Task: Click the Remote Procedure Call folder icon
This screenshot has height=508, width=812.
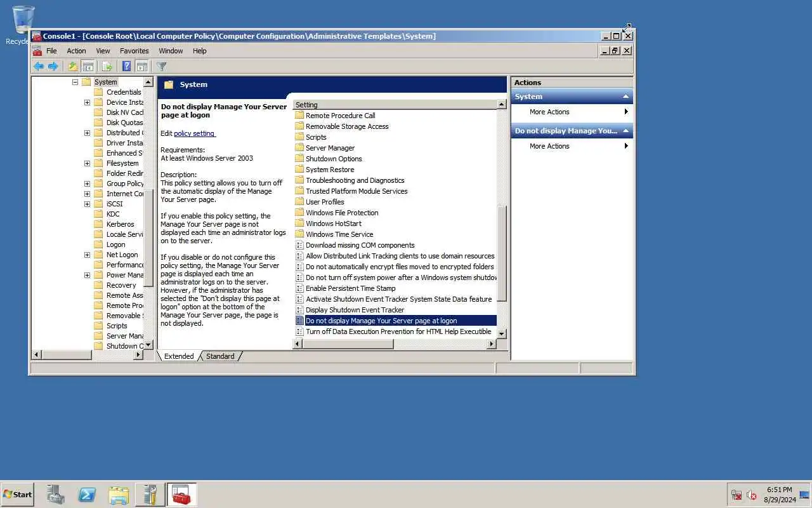Action: click(x=299, y=116)
